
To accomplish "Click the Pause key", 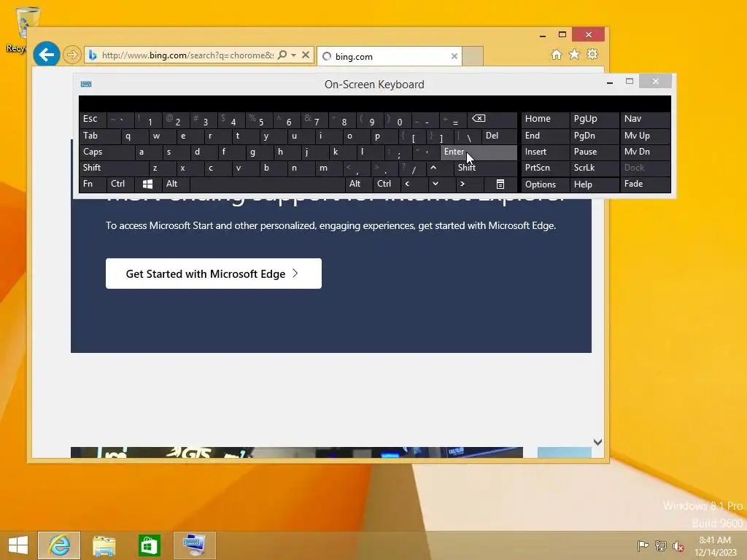I will [594, 152].
